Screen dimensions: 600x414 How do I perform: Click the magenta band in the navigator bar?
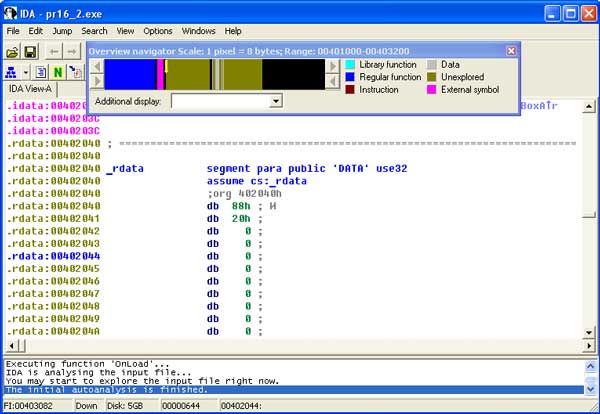(160, 74)
